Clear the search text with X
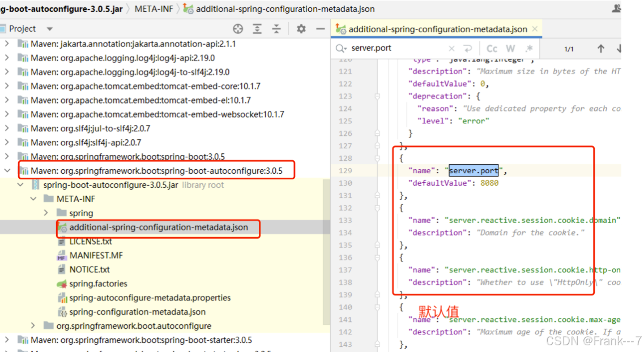The image size is (644, 352). pos(452,49)
